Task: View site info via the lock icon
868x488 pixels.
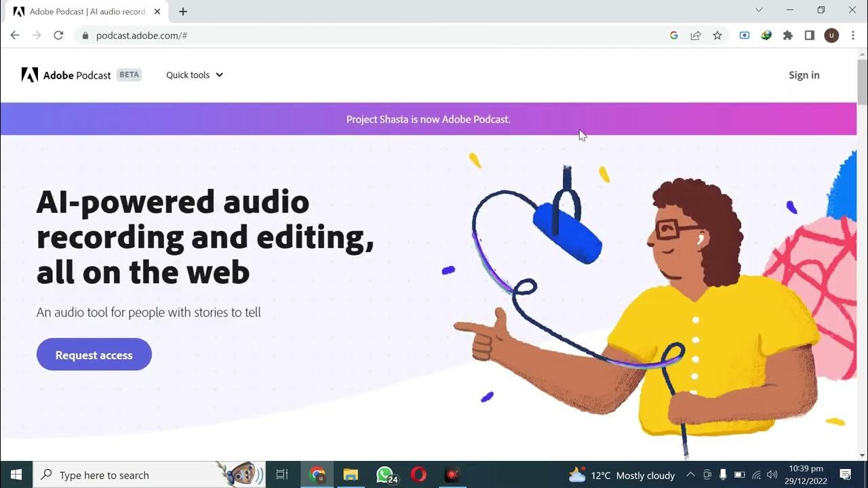Action: point(85,35)
